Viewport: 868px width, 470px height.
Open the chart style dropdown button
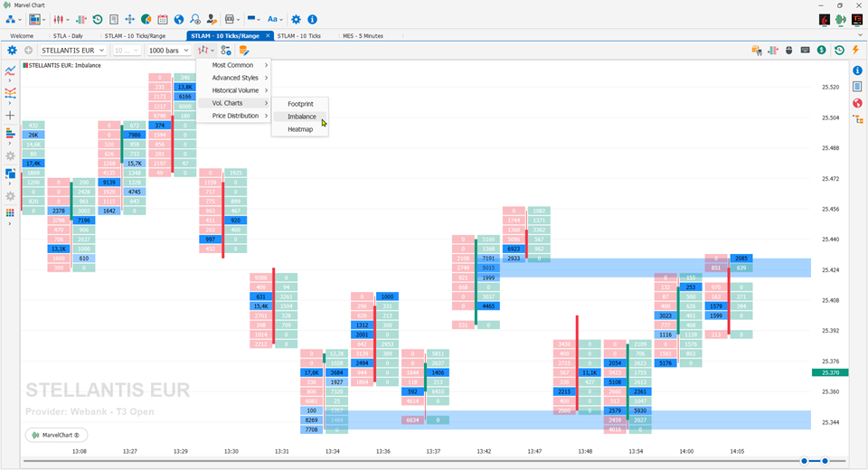(206, 51)
